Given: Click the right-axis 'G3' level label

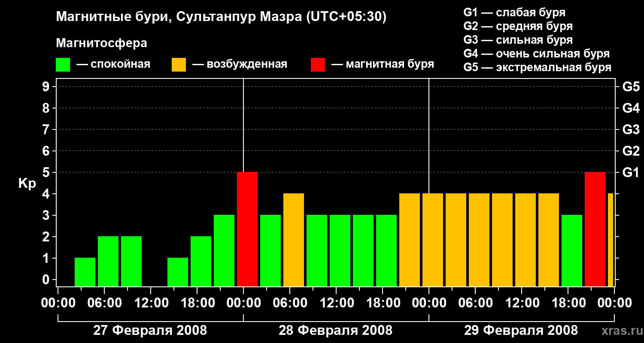Looking at the screenshot, I should pyautogui.click(x=631, y=129).
